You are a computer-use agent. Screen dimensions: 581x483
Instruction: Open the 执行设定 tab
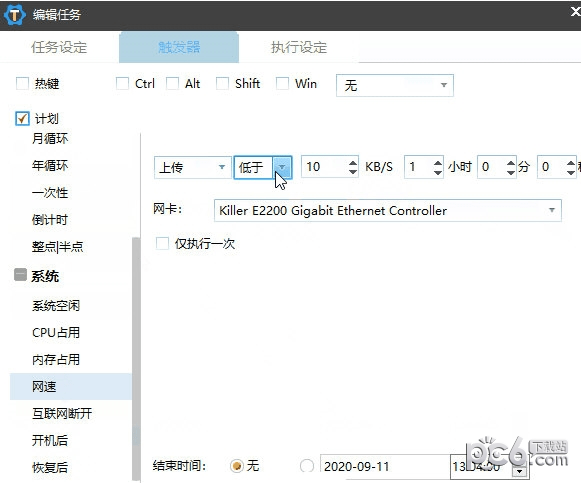(x=299, y=47)
